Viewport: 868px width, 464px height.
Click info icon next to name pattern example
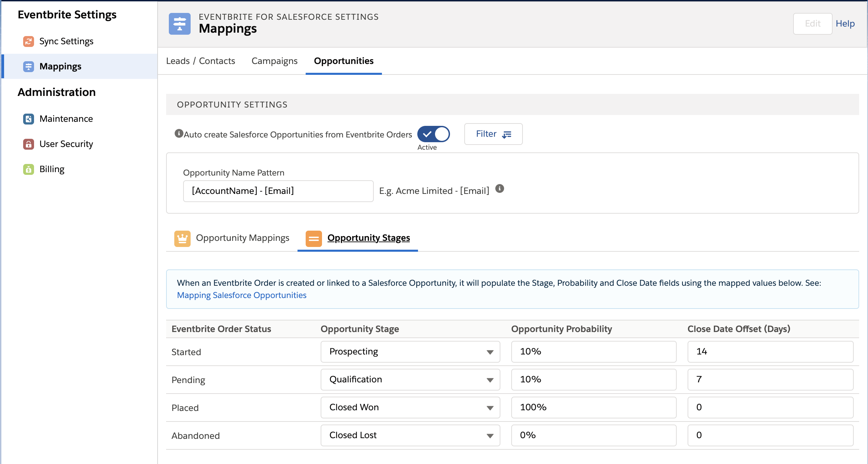pyautogui.click(x=500, y=188)
